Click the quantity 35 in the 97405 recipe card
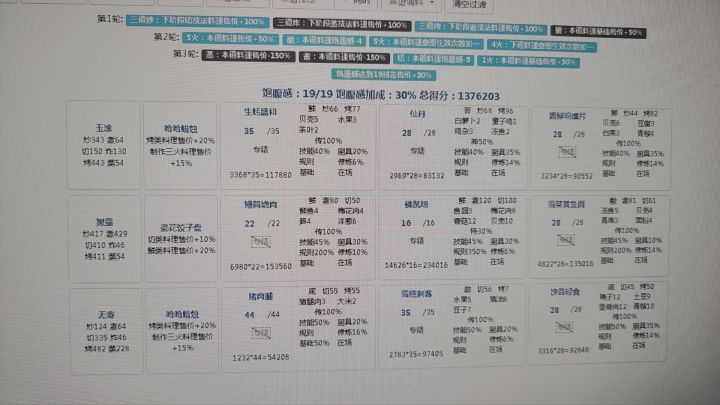This screenshot has width=720, height=405. 405,313
